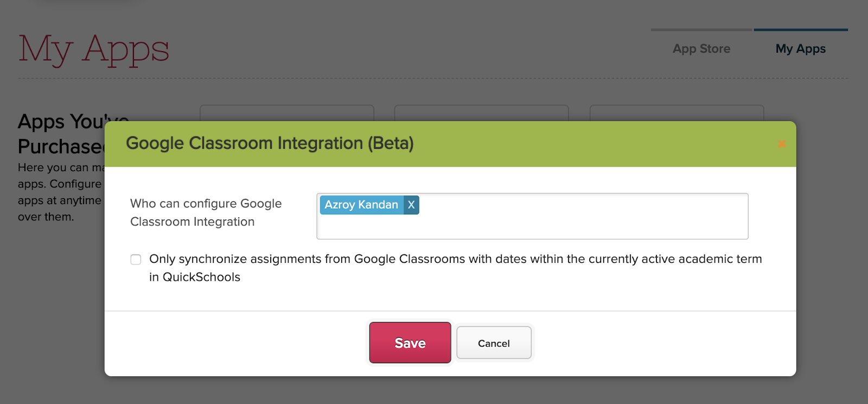The width and height of the screenshot is (868, 404).
Task: Click the middle app card behind dialog
Action: point(481,113)
